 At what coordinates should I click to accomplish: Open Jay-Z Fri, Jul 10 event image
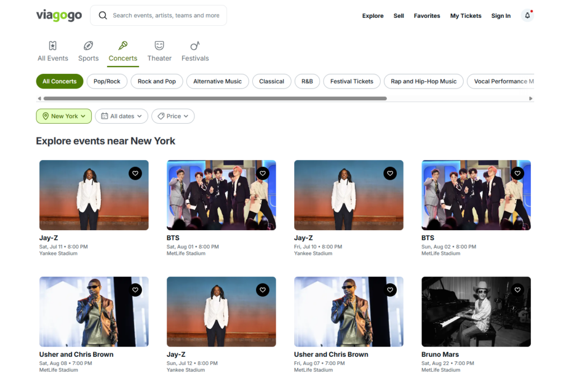[349, 195]
